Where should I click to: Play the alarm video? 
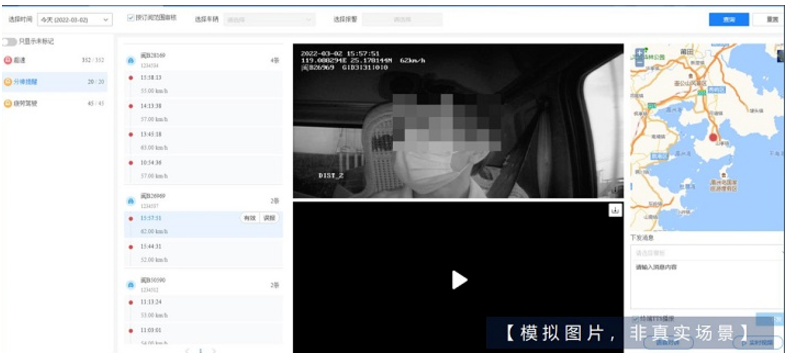click(x=459, y=280)
